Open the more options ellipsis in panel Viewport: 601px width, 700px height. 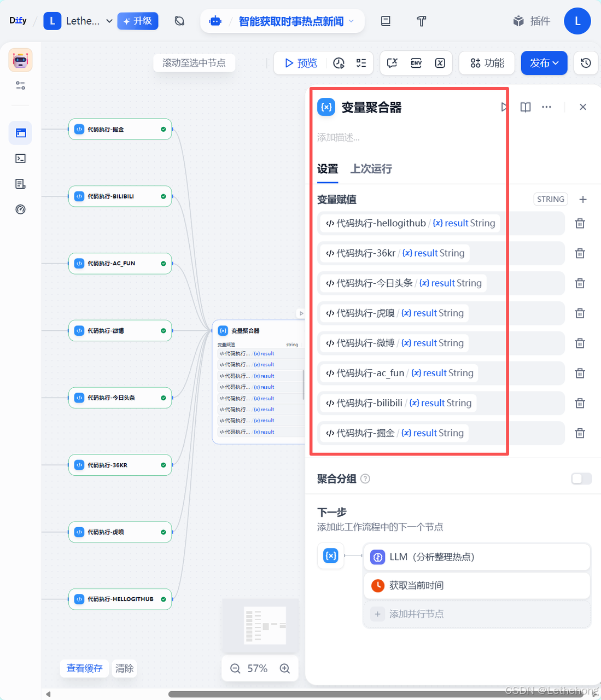(x=546, y=107)
